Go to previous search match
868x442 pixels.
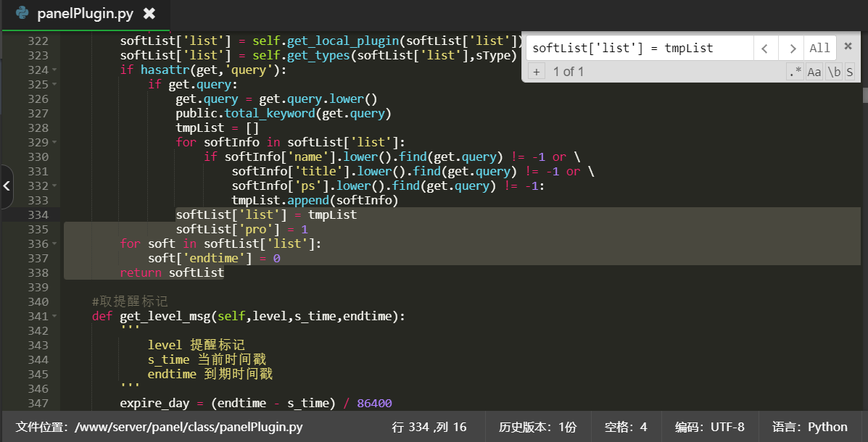pos(765,49)
